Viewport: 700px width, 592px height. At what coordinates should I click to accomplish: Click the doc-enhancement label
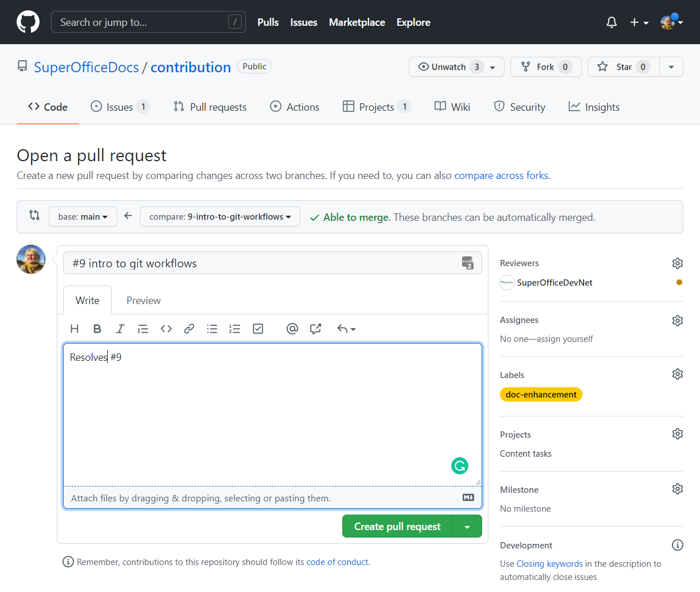tap(541, 395)
